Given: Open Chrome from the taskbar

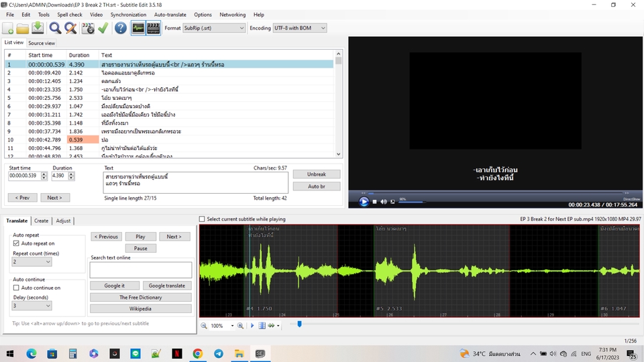Looking at the screenshot, I should 197,353.
